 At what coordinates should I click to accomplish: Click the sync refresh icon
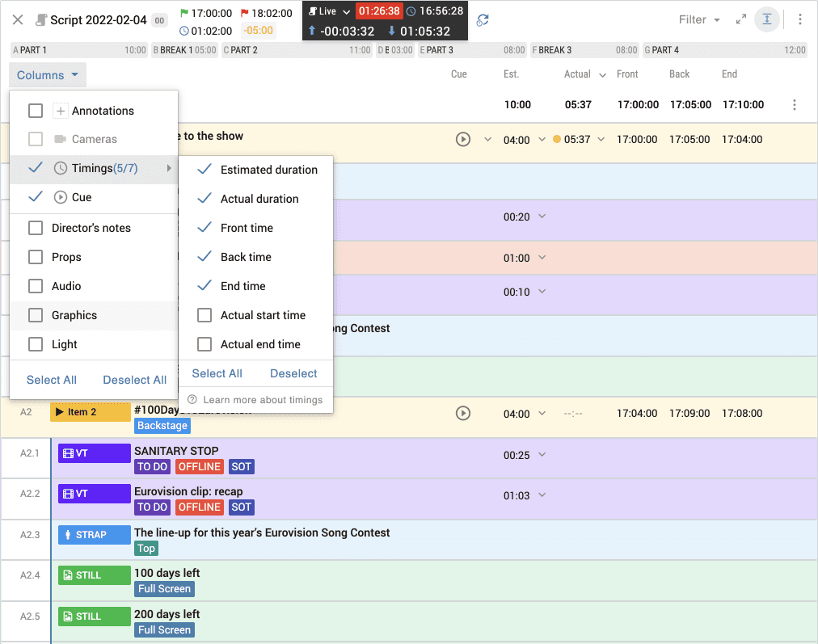tap(483, 20)
